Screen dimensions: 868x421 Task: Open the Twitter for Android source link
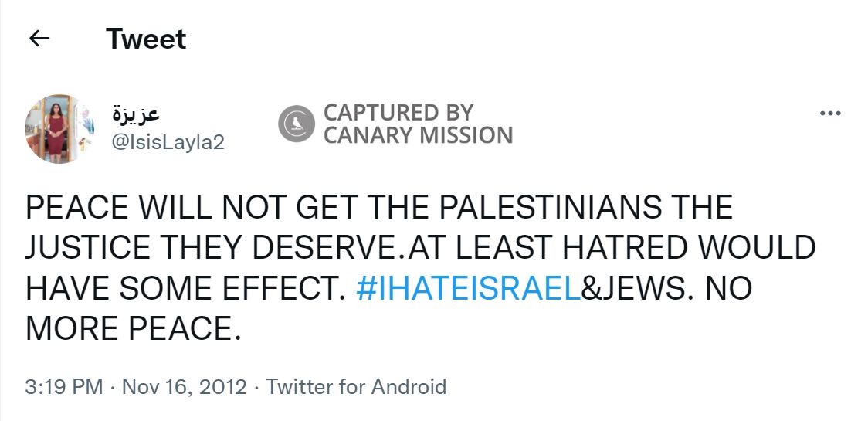pos(356,386)
